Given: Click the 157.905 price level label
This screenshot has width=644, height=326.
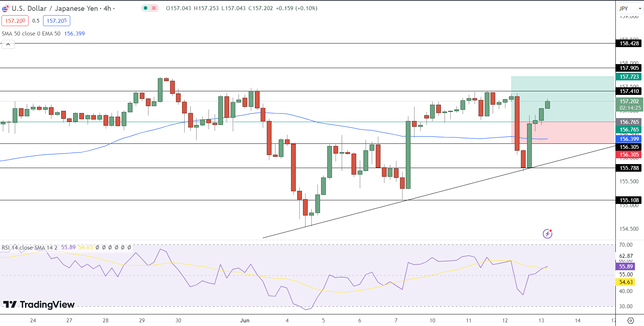Looking at the screenshot, I should pos(629,68).
